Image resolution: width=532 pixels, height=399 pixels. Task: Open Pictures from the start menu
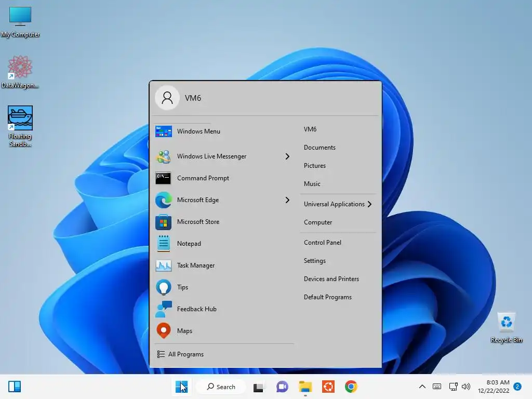coord(314,166)
